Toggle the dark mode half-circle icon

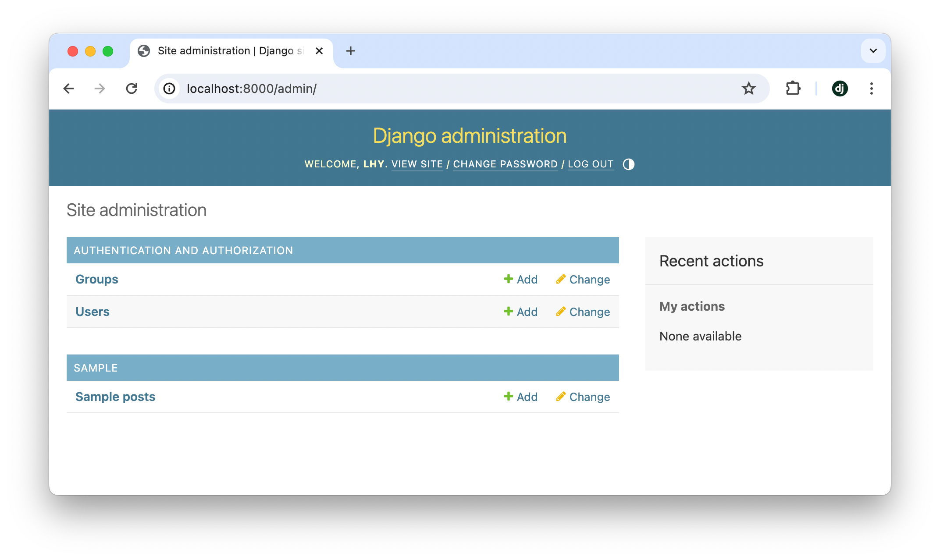[x=629, y=164]
